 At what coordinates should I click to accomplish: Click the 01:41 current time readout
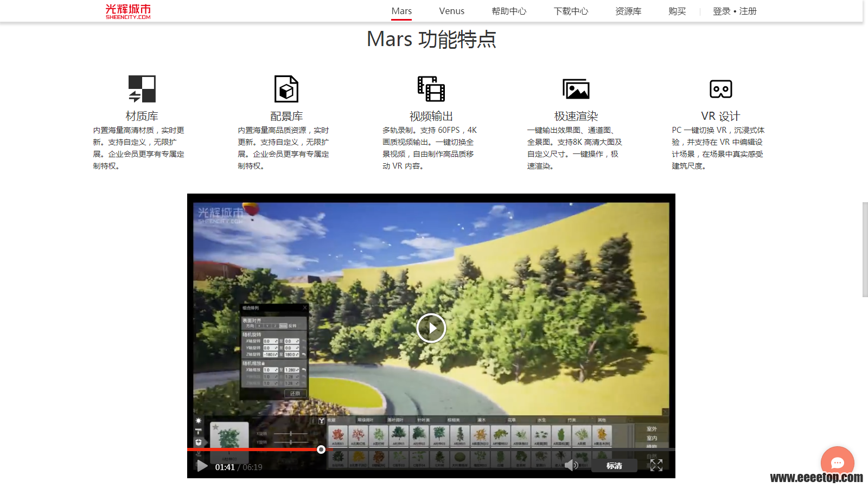click(x=225, y=467)
